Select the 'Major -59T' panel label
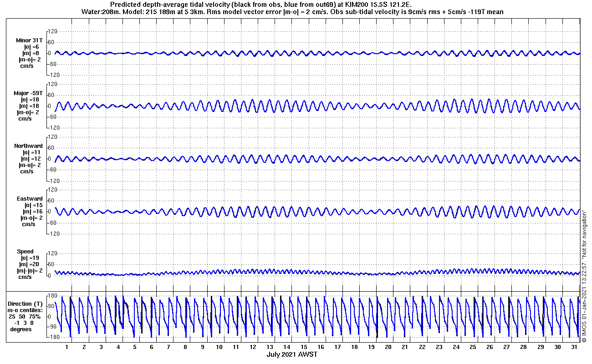The image size is (592, 364). coord(28,93)
